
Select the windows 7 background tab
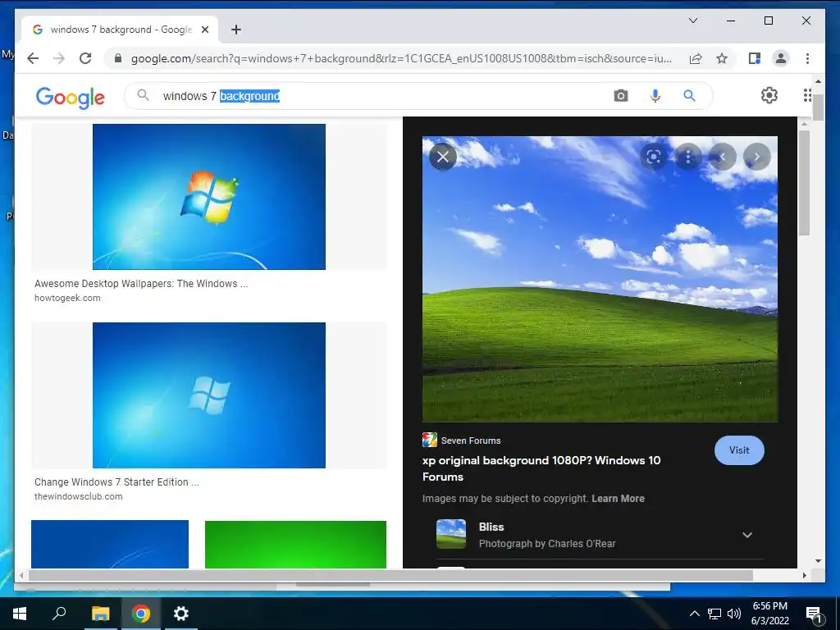121,30
